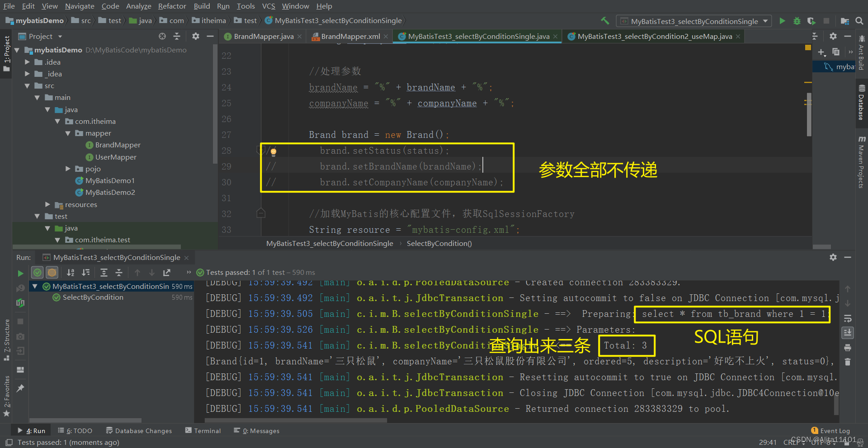Viewport: 868px width, 448px height.
Task: Open the Project Structure folder icon
Action: 844,21
